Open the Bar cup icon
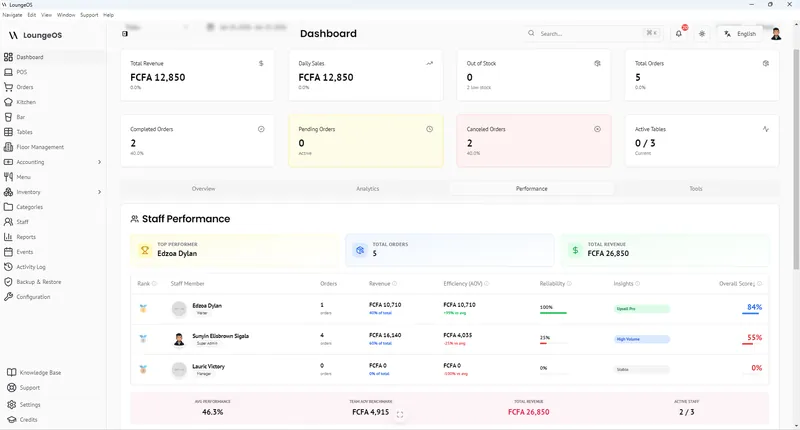Viewport: 800px width, 430px height. click(8, 117)
